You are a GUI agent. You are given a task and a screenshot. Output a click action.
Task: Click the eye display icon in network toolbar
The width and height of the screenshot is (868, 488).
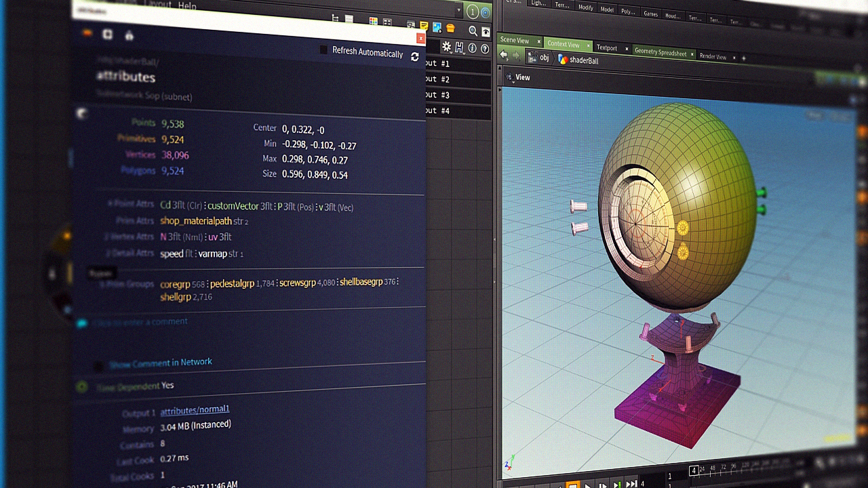click(x=486, y=31)
